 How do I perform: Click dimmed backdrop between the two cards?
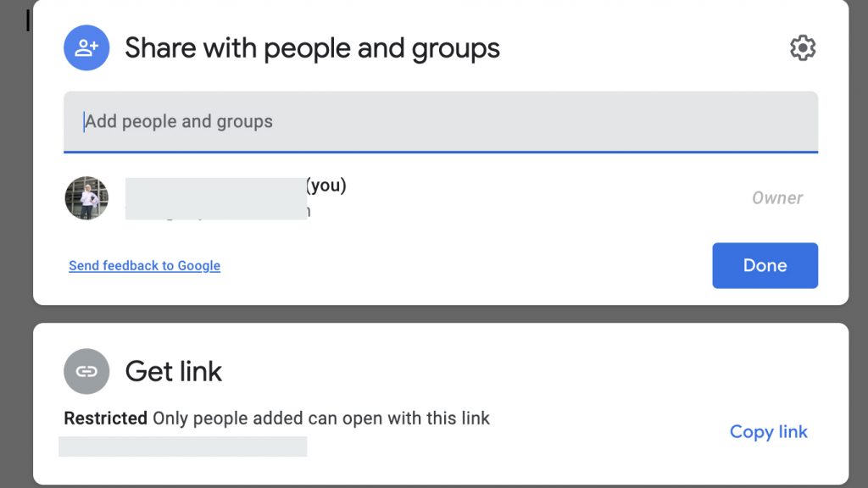pos(441,313)
